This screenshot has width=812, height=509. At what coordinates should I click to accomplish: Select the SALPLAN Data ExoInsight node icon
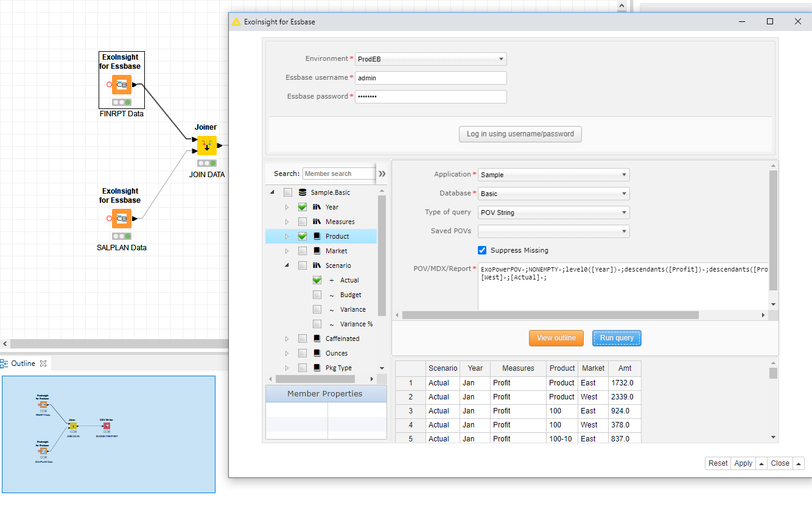tap(121, 219)
